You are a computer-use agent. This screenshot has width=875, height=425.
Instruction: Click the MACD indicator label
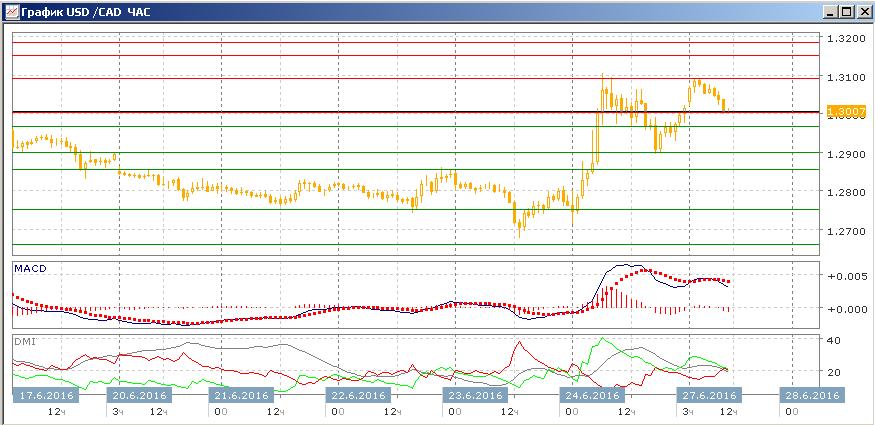pos(30,268)
